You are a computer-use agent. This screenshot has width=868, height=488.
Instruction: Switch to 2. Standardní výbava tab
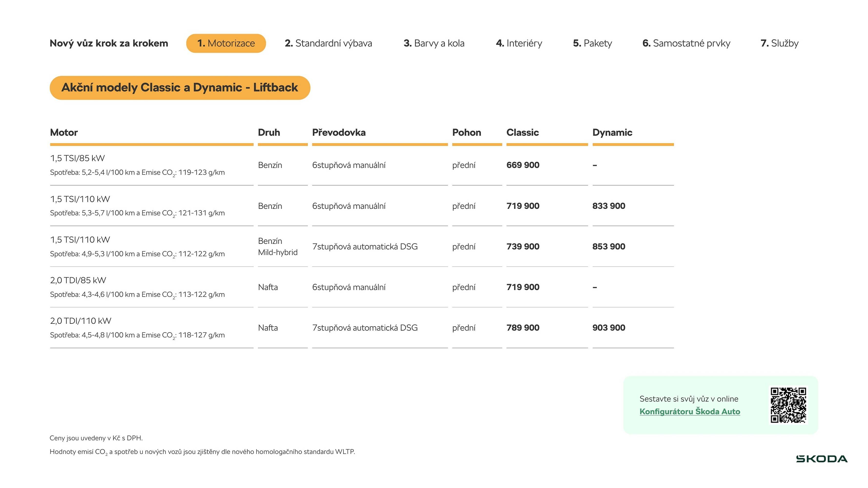coord(328,43)
